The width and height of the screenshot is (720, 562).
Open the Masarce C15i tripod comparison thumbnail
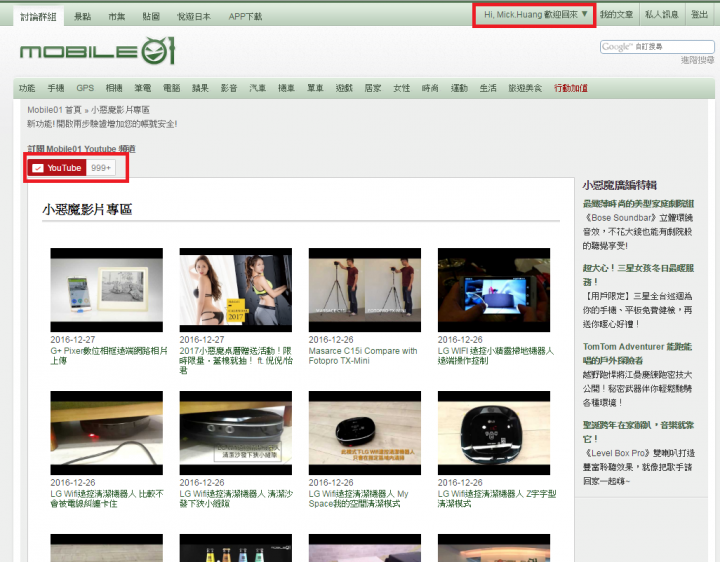[x=365, y=290]
